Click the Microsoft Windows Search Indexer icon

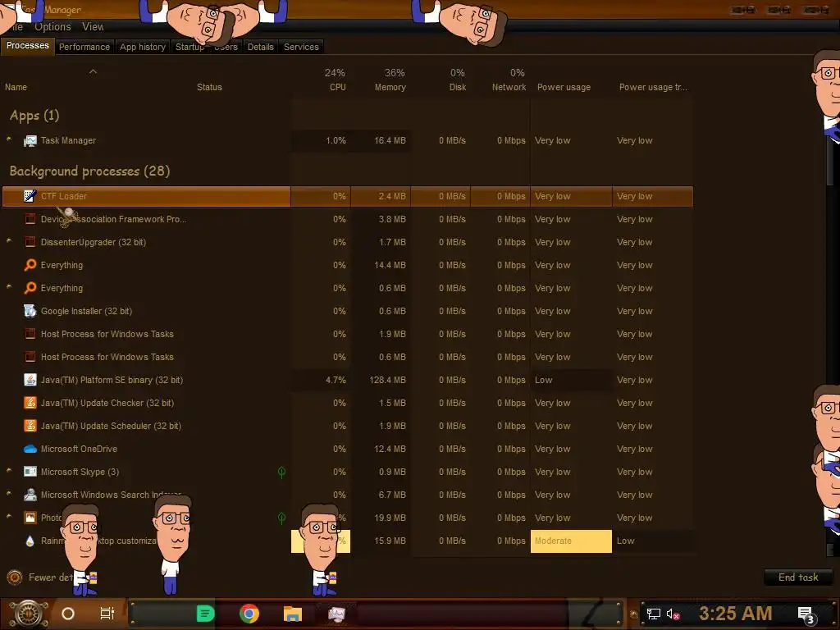pyautogui.click(x=30, y=495)
